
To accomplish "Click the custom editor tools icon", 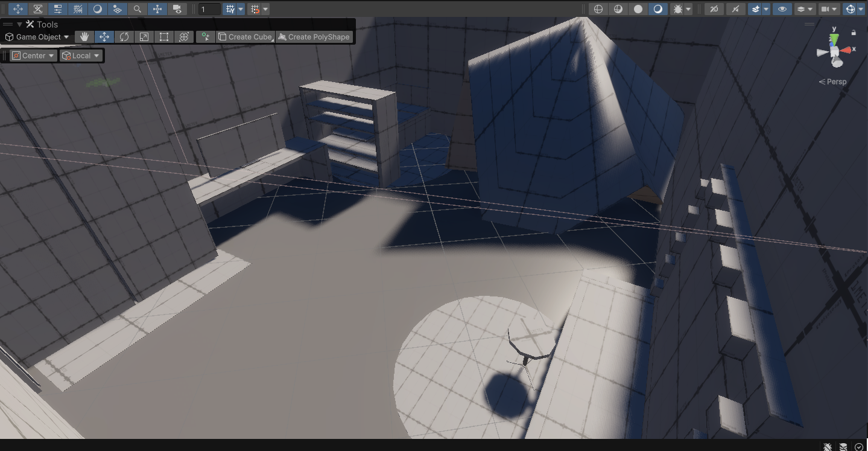I will (x=206, y=37).
